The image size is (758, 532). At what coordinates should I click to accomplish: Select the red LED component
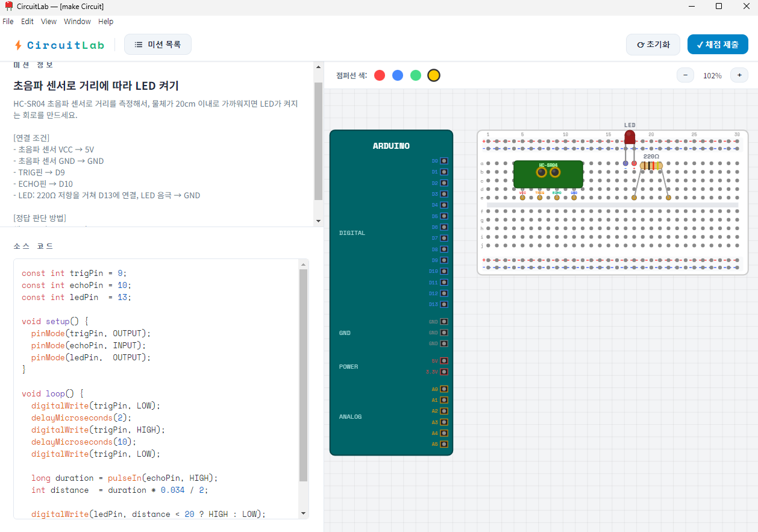[630, 137]
